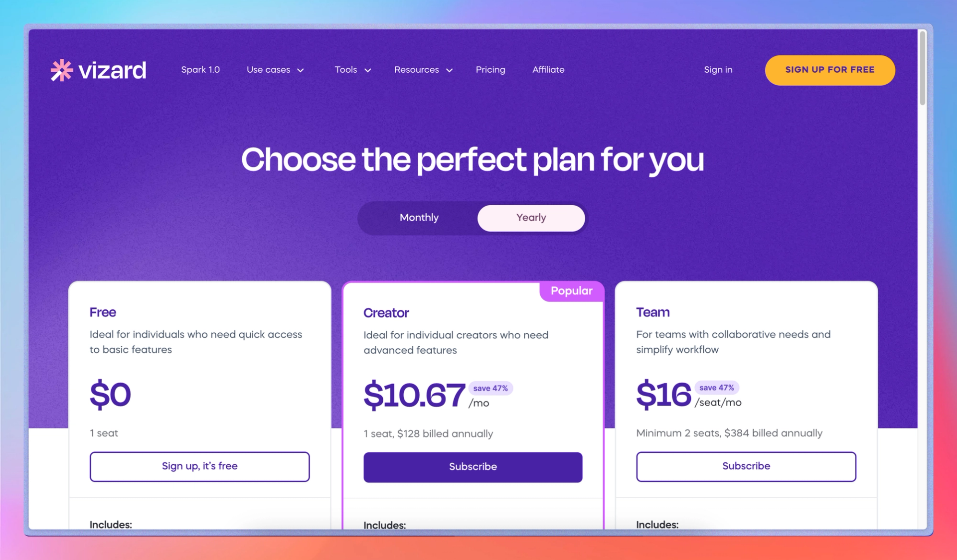Click the Spark 1.0 navigation icon

point(201,69)
